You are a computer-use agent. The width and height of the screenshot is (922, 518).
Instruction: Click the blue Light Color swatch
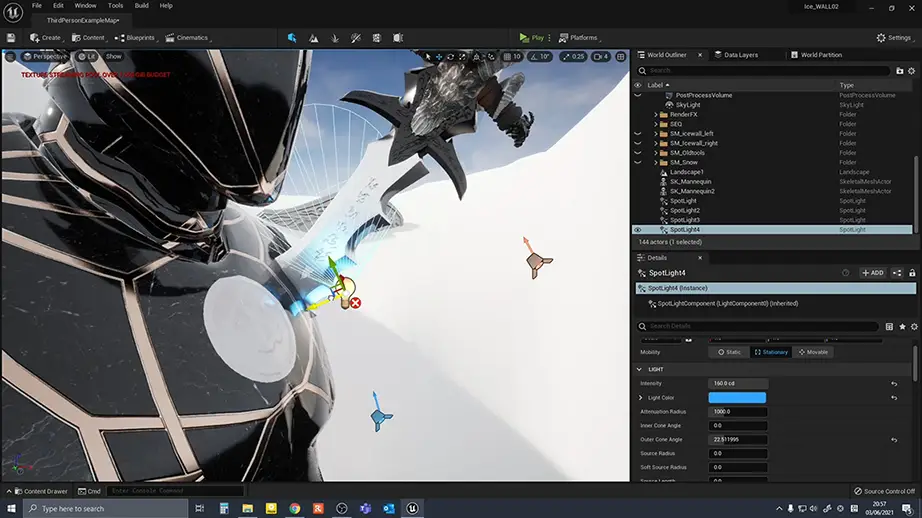pyautogui.click(x=737, y=398)
